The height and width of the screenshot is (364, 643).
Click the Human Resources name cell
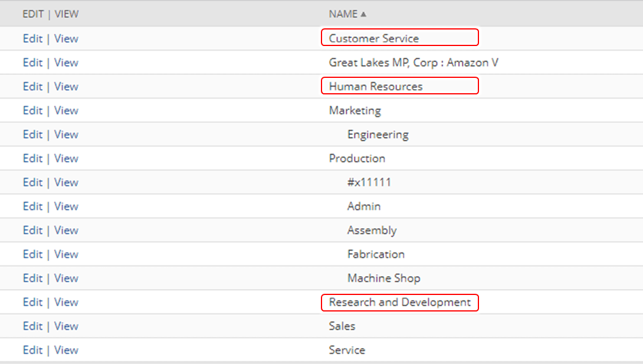[x=376, y=86]
